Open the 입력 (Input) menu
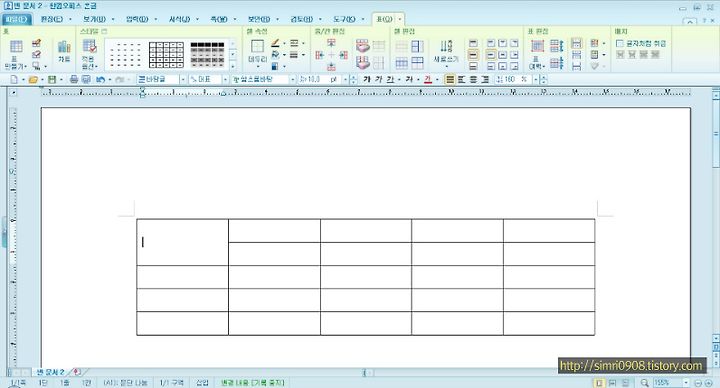Viewport: 720px width, 388px height. pos(137,19)
